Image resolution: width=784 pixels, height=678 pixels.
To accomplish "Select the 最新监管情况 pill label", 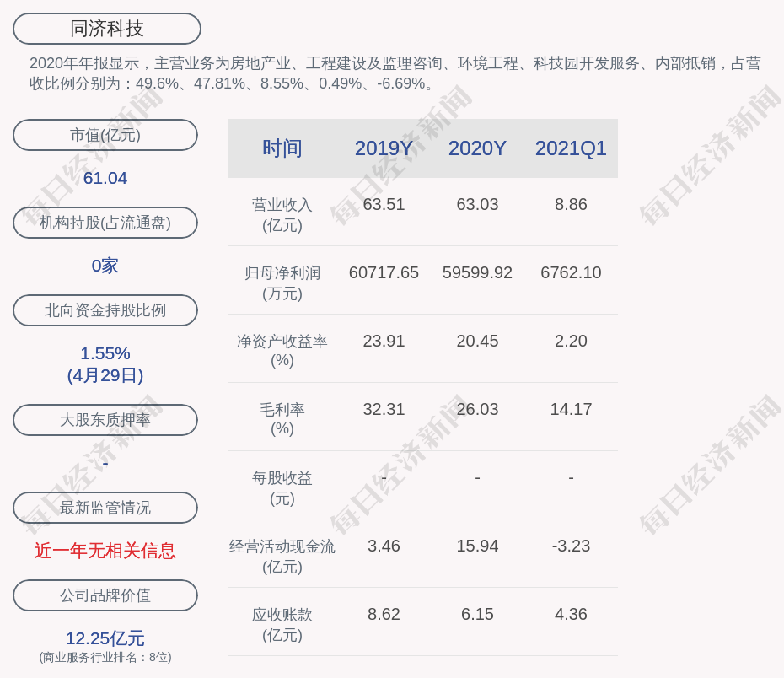I will click(x=105, y=508).
